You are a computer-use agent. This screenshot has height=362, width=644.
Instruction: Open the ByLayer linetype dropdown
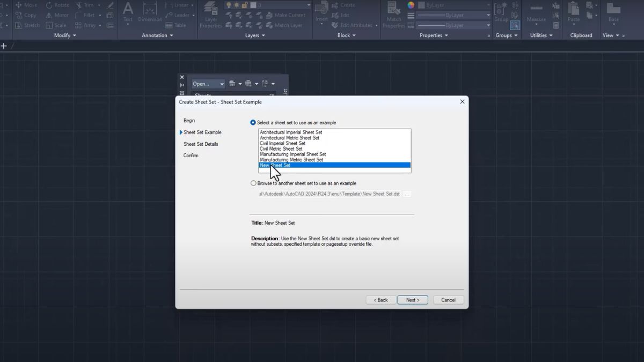pos(453,25)
